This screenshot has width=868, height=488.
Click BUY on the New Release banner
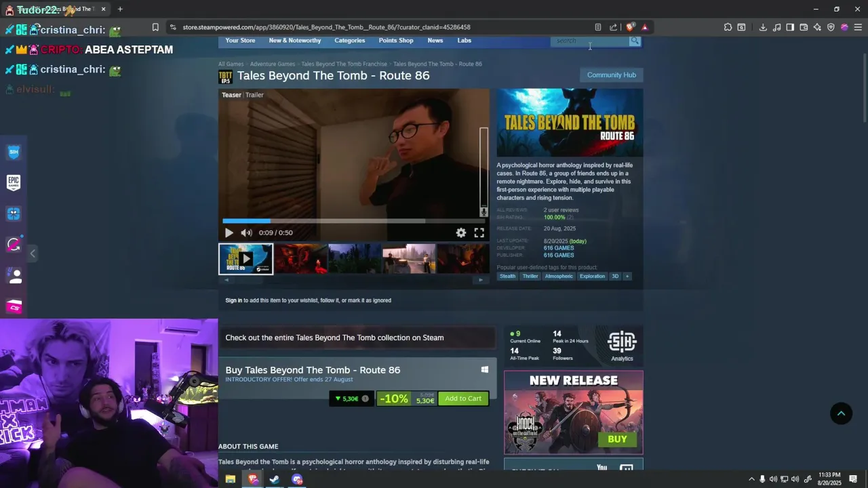click(617, 439)
